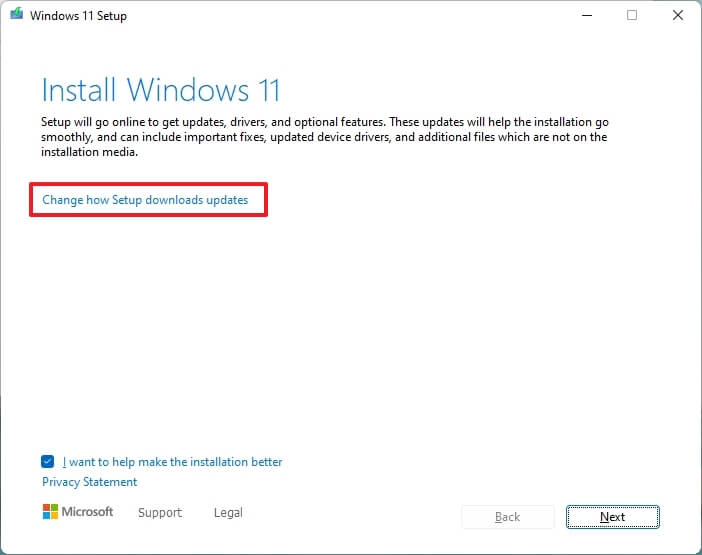The height and width of the screenshot is (555, 702).
Task: Open Change how Setup downloads updates
Action: (x=145, y=200)
